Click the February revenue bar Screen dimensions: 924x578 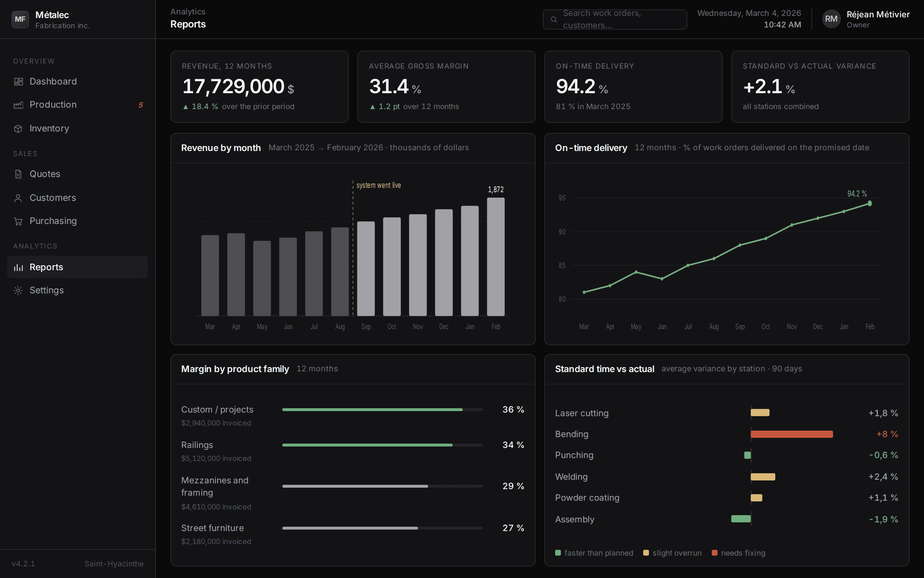pyautogui.click(x=496, y=256)
